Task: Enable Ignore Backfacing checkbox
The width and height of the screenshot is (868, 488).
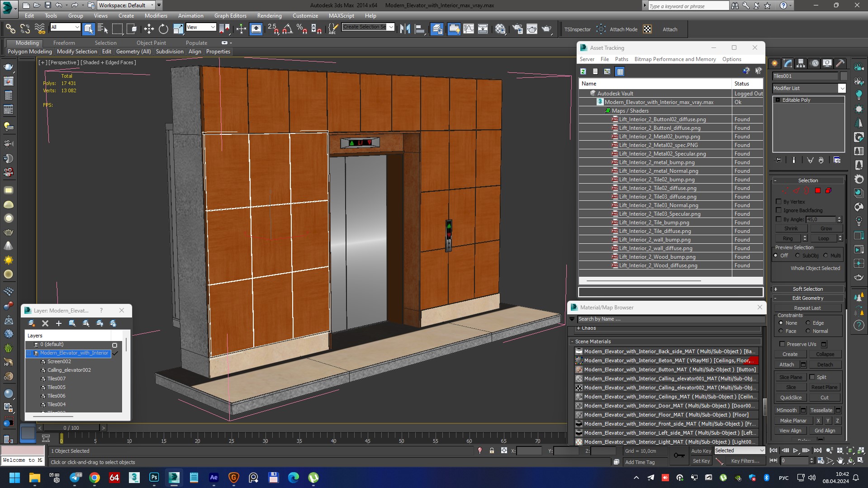Action: pos(778,210)
